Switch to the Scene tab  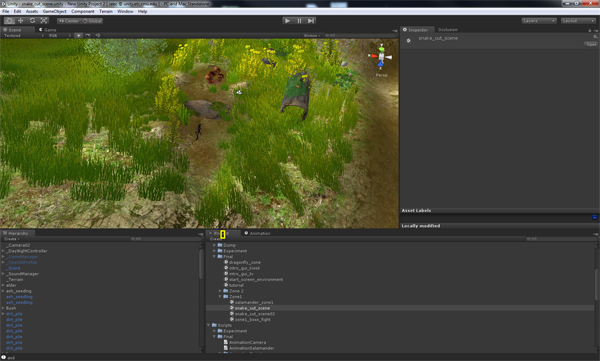[17, 29]
